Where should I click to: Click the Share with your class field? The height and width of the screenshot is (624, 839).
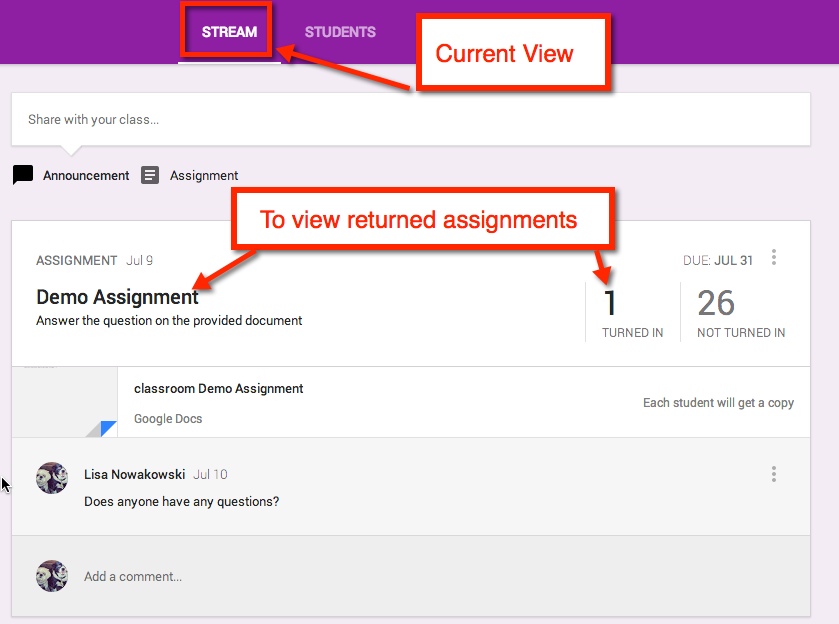410,119
